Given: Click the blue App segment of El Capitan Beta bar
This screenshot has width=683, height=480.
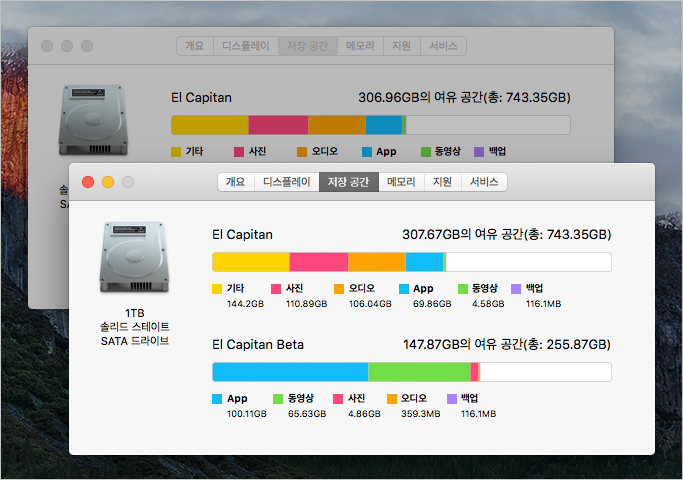Looking at the screenshot, I should click(290, 372).
